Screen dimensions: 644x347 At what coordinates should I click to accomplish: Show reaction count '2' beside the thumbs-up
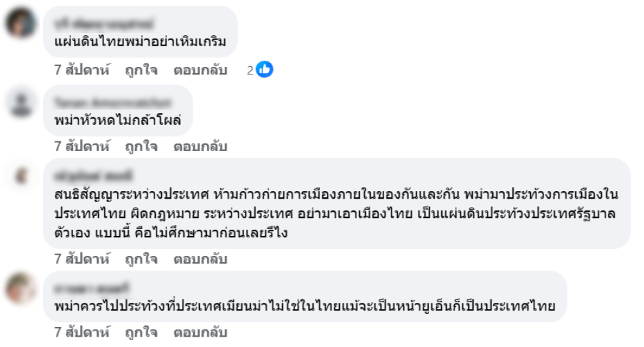coord(250,70)
